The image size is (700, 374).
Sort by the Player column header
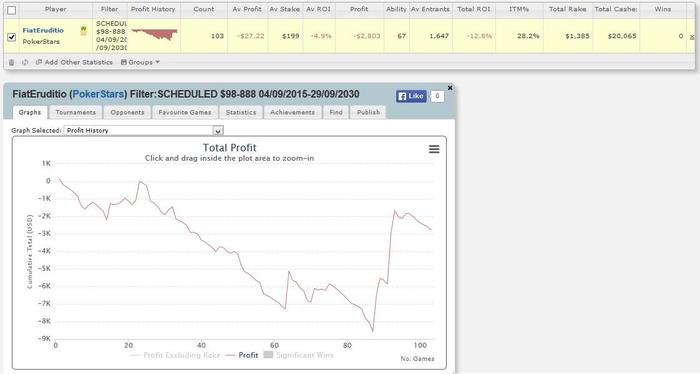[x=56, y=9]
